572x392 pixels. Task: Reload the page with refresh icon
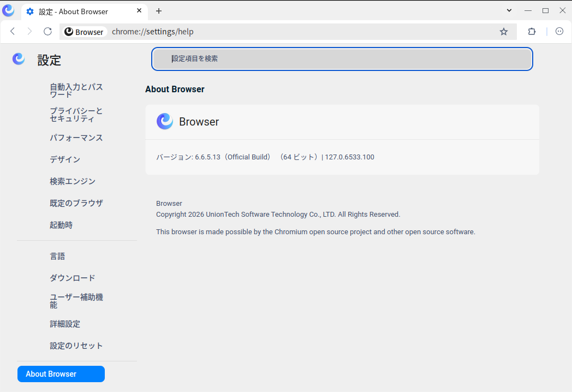click(x=48, y=31)
